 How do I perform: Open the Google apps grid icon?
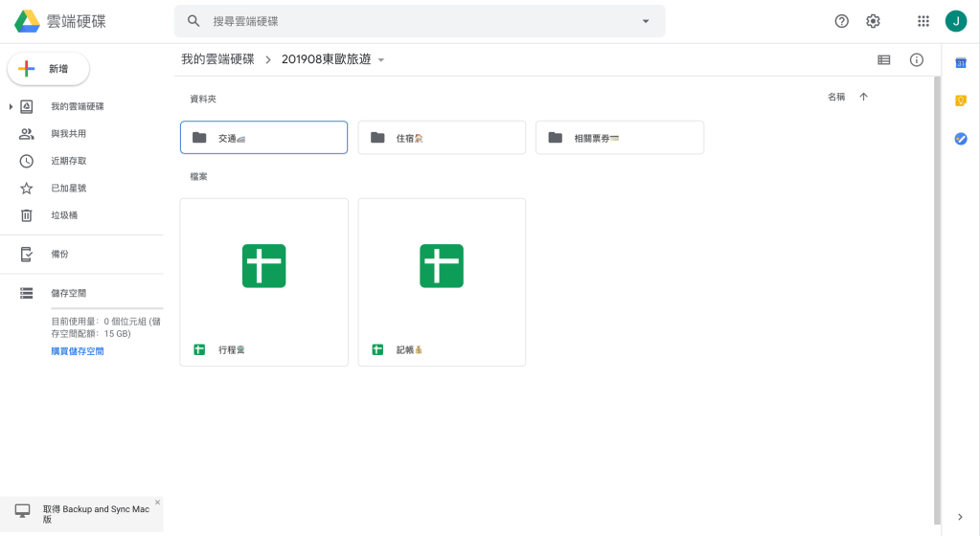point(923,21)
